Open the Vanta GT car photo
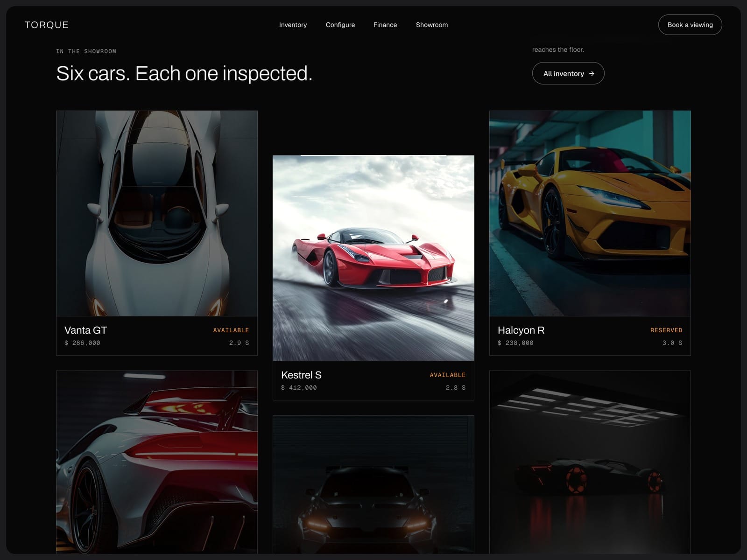 (157, 213)
